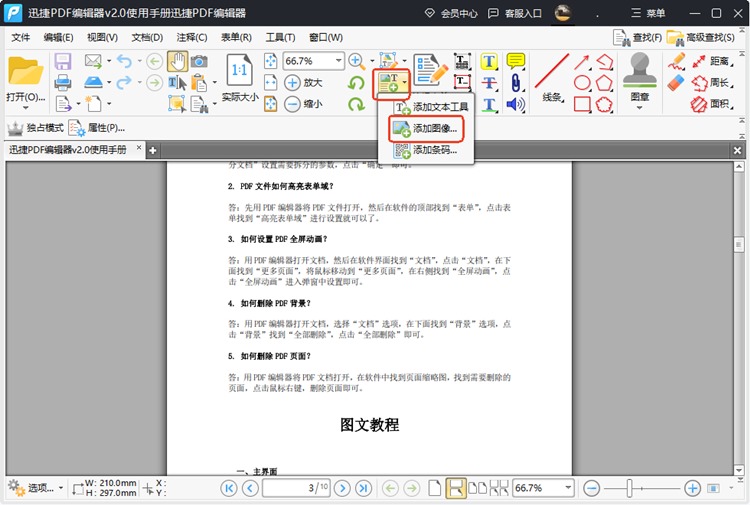This screenshot has height=505, width=750.
Task: Go to the next page arrow
Action: pos(342,488)
